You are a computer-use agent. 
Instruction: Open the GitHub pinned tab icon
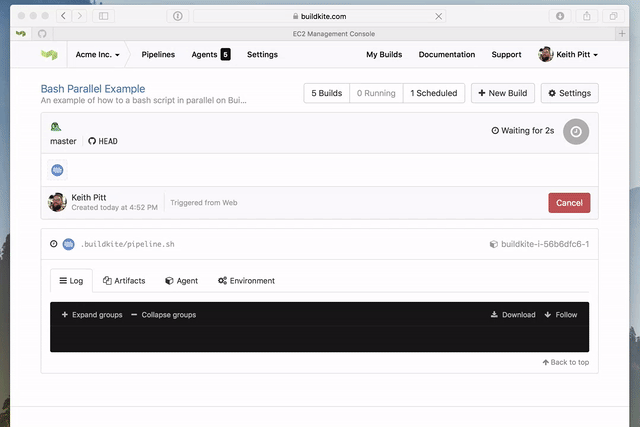click(x=42, y=33)
